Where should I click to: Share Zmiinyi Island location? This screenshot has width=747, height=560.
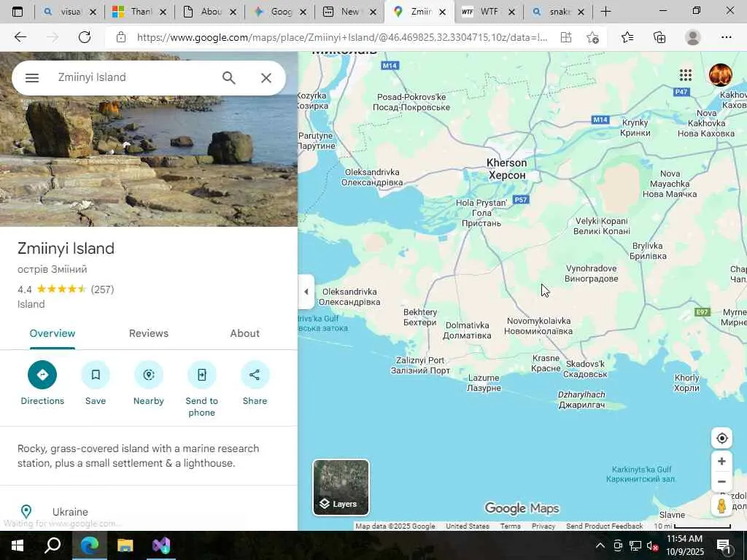pyautogui.click(x=255, y=375)
